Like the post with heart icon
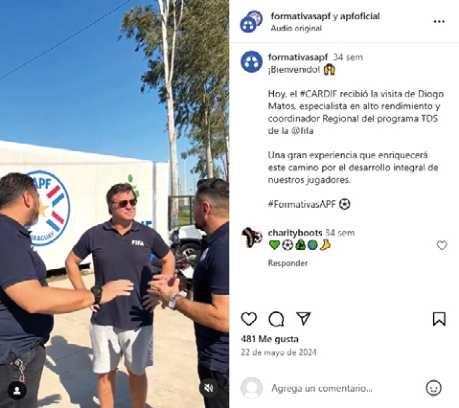 pos(249,319)
